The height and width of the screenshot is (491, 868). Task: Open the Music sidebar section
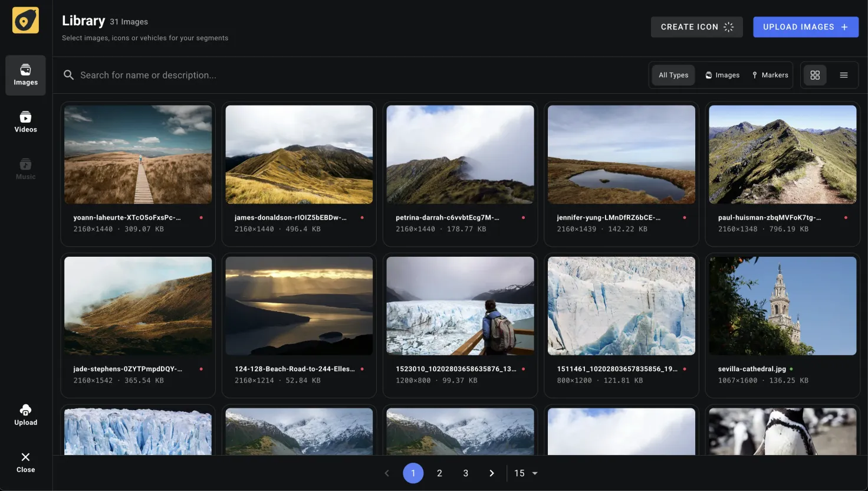(x=25, y=169)
